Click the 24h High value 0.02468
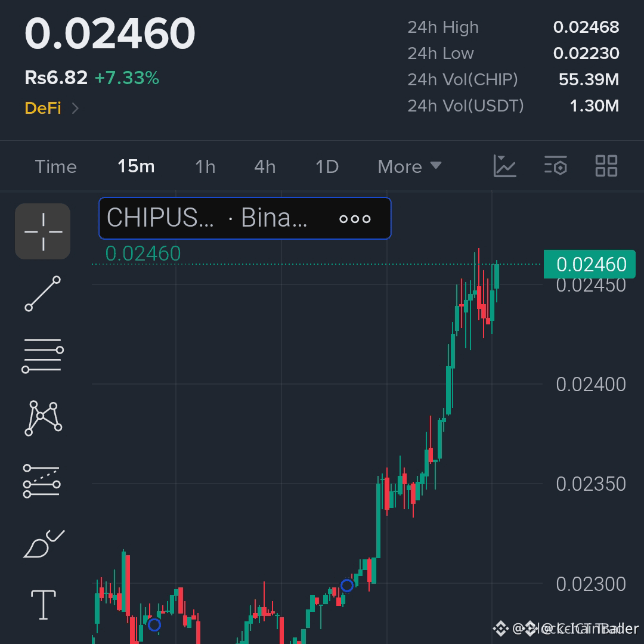The image size is (644, 644). (586, 27)
